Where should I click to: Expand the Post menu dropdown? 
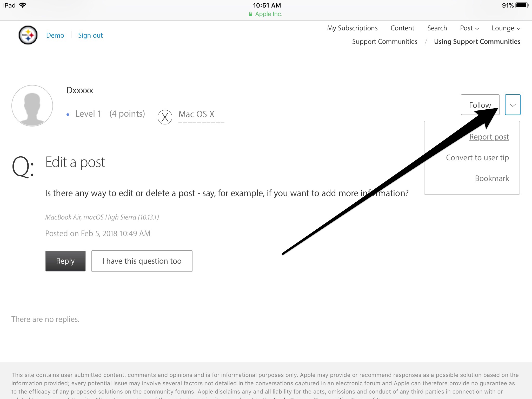469,28
